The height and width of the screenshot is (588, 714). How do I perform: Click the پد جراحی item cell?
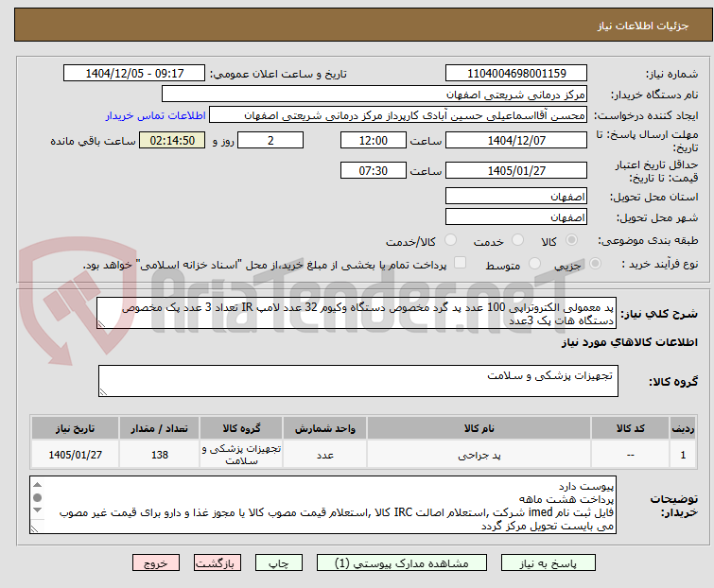479,455
